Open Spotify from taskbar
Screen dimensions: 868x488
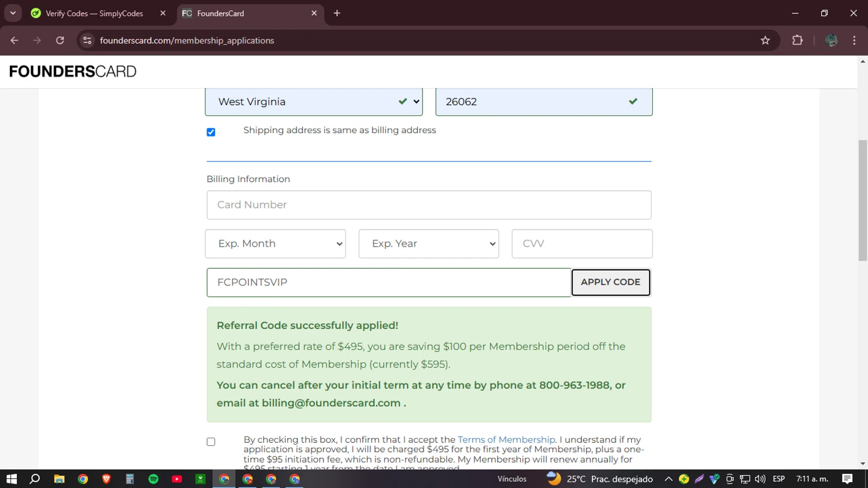[153, 479]
